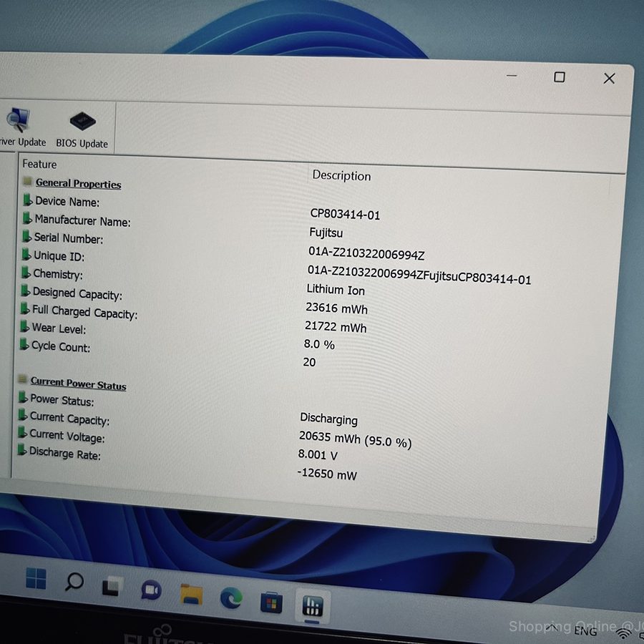Viewport: 644px width, 644px height.
Task: Maximize the hardware info window
Action: point(560,77)
